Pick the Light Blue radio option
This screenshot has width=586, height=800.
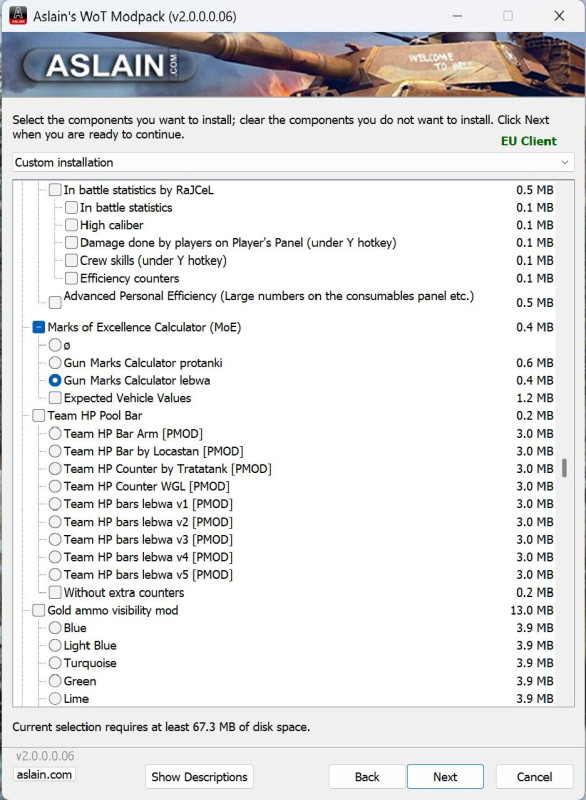pyautogui.click(x=55, y=645)
